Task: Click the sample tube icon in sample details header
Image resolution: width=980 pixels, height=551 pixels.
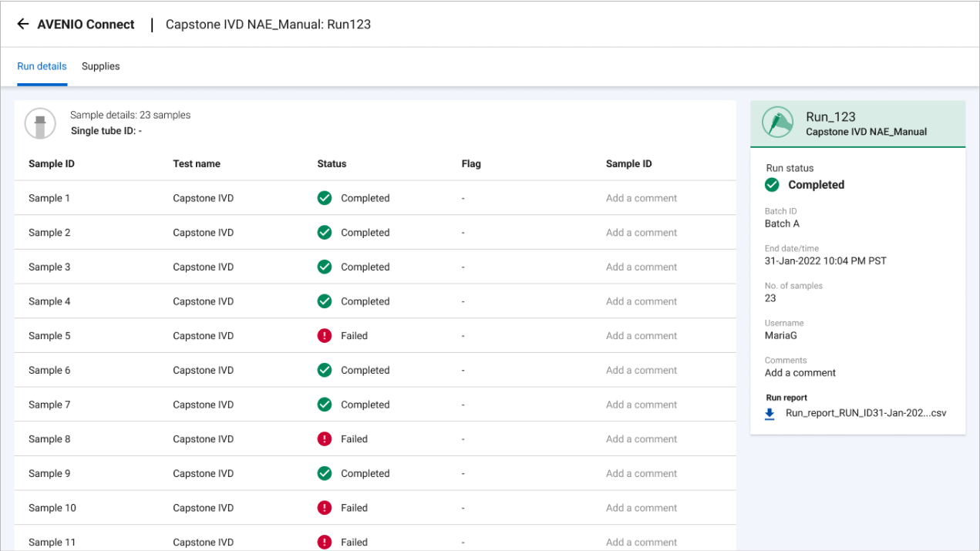Action: click(39, 123)
